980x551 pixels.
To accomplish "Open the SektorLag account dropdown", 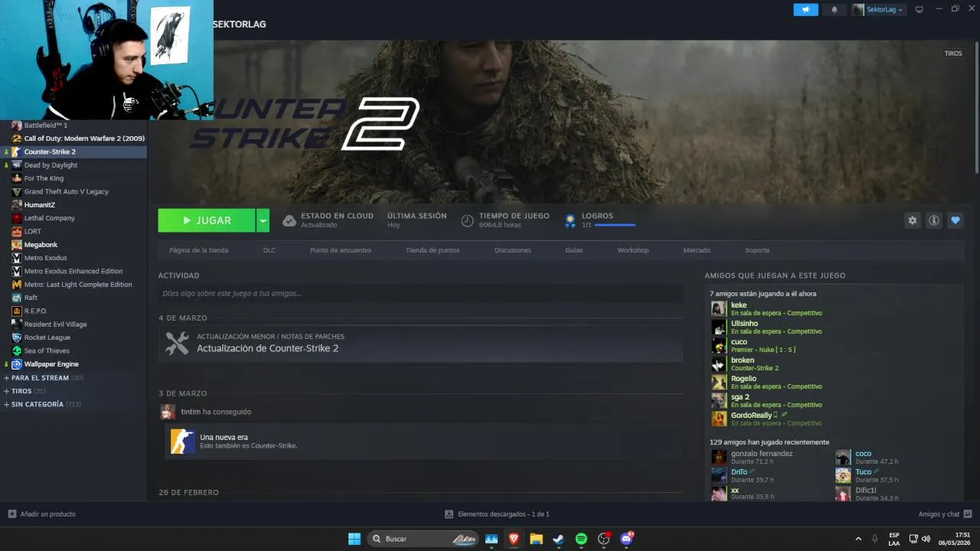I will click(878, 9).
